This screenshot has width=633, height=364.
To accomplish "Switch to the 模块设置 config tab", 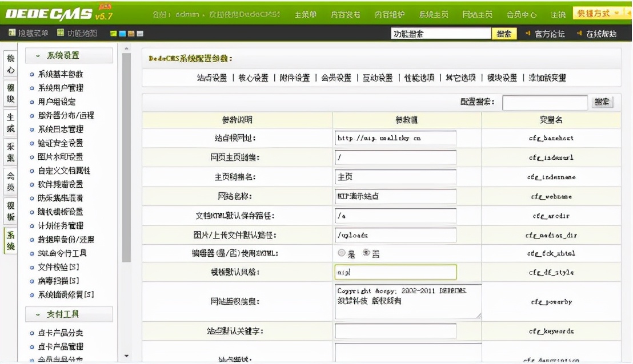I will [x=502, y=78].
